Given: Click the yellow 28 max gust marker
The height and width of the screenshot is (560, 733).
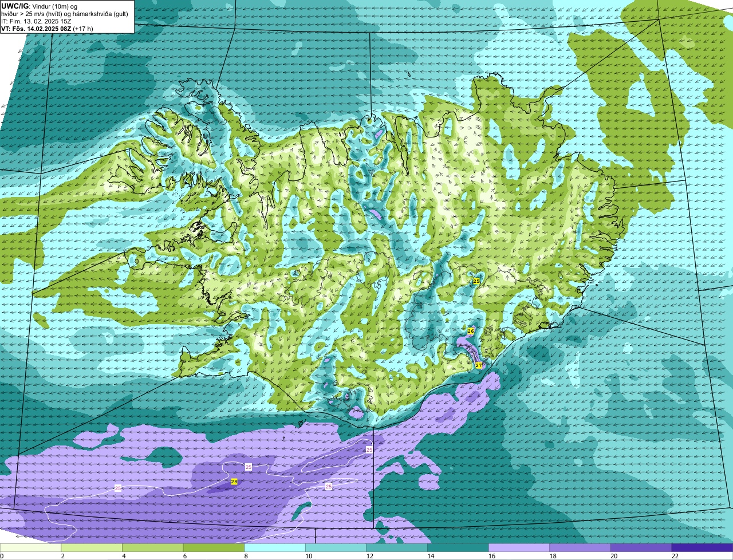Looking at the screenshot, I should [234, 482].
